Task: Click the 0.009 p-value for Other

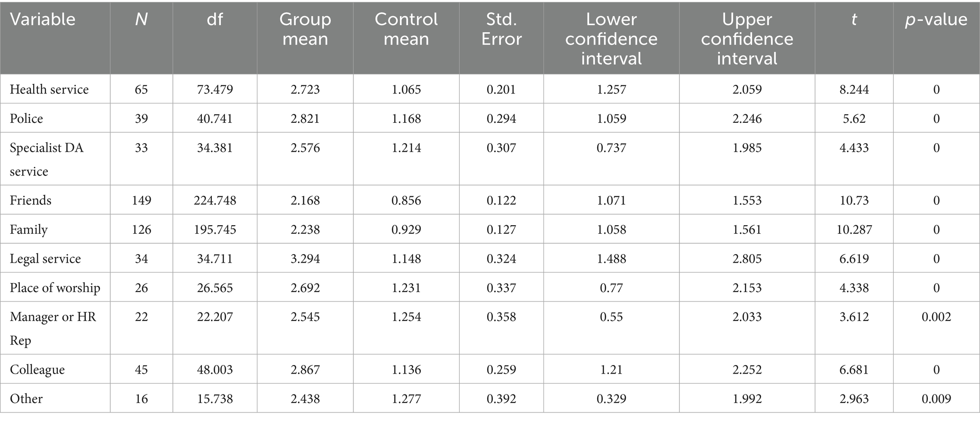Action: [x=936, y=399]
